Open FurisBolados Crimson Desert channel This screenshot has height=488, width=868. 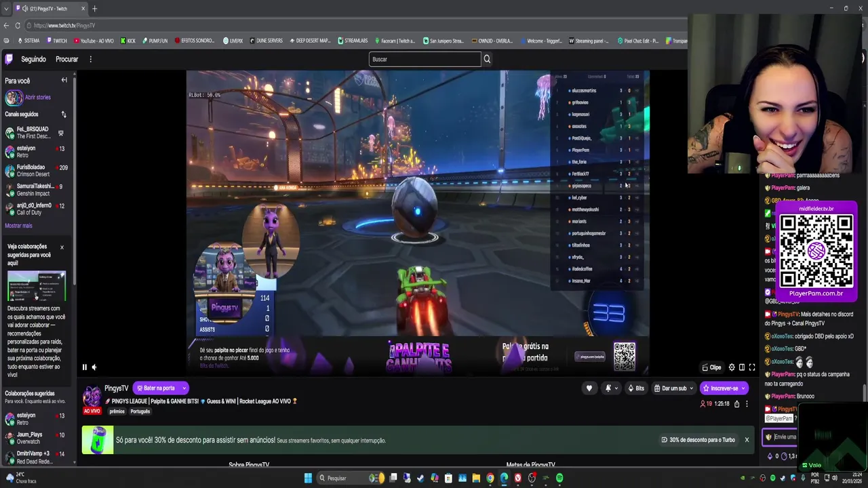(x=37, y=171)
